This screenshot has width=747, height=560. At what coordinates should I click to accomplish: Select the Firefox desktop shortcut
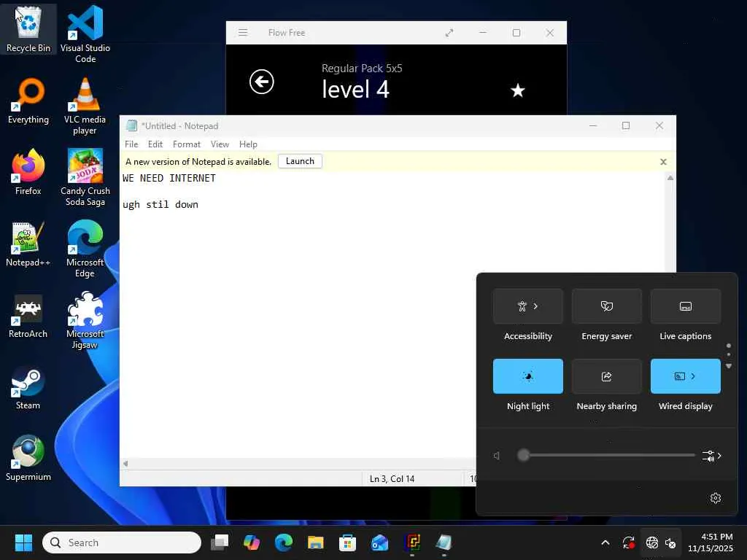point(28,172)
